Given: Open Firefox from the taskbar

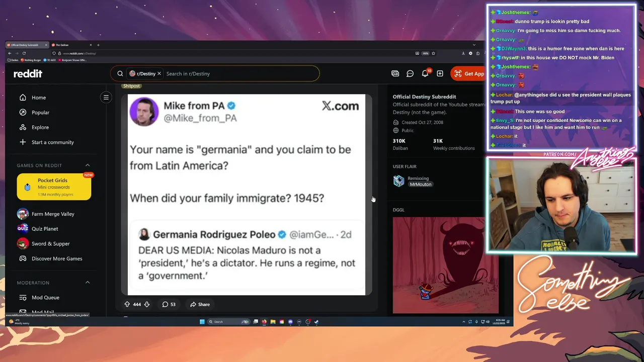Looking at the screenshot, I should [264, 322].
